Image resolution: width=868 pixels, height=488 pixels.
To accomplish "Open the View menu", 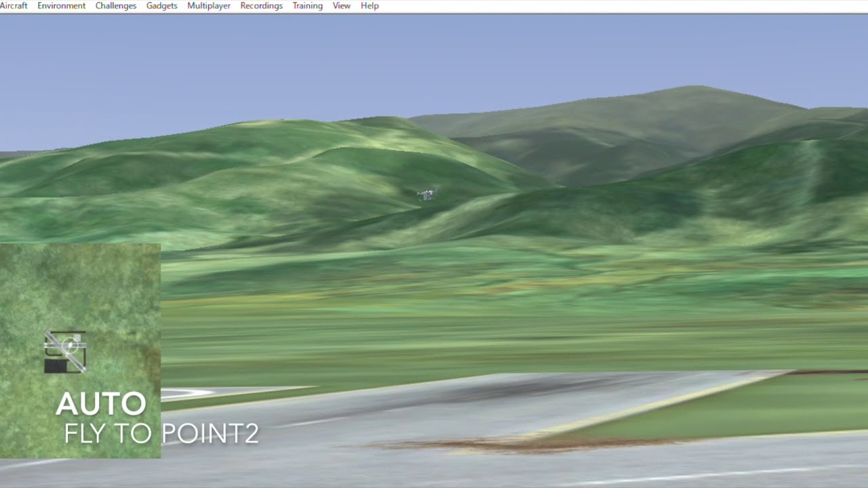I will pyautogui.click(x=342, y=5).
